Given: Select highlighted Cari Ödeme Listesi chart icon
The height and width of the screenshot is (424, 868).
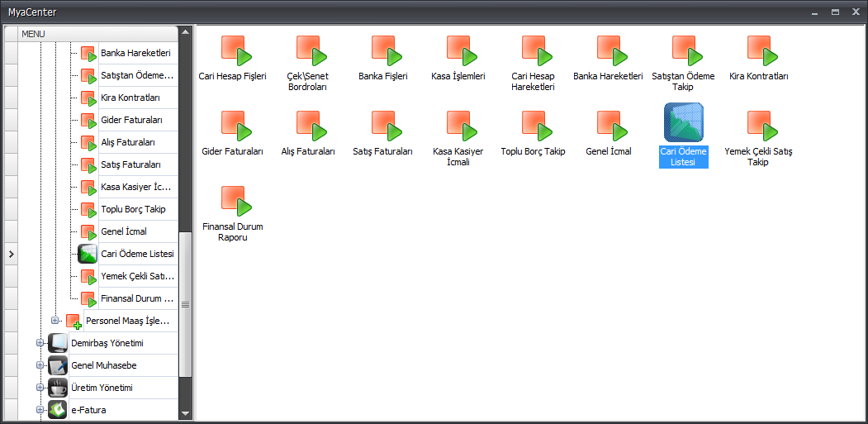Looking at the screenshot, I should [684, 122].
